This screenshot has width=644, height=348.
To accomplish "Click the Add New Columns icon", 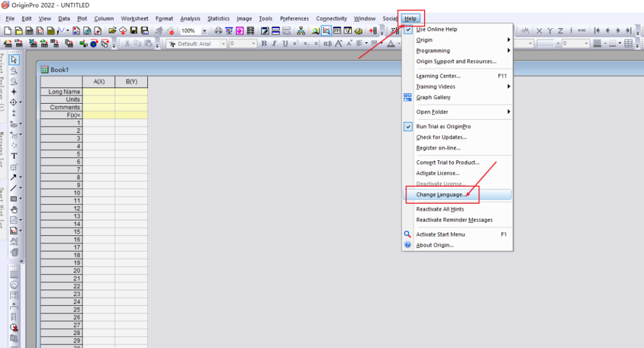I will pos(373,31).
